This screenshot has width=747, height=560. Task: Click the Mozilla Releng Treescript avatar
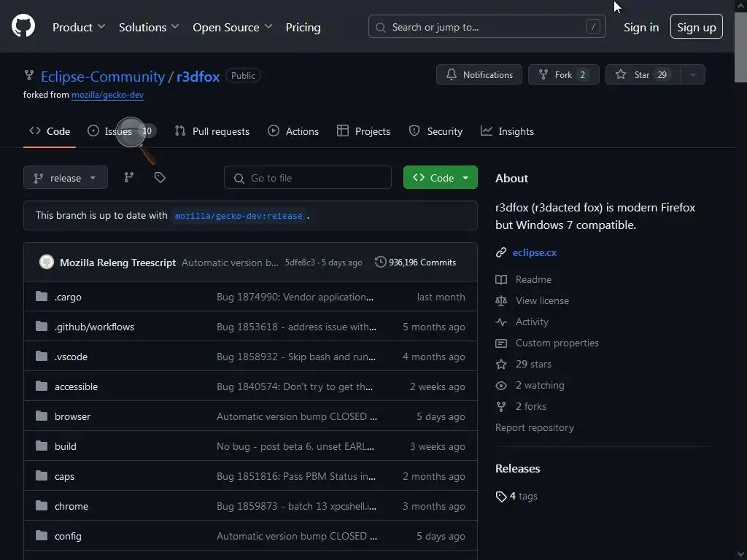tap(47, 262)
